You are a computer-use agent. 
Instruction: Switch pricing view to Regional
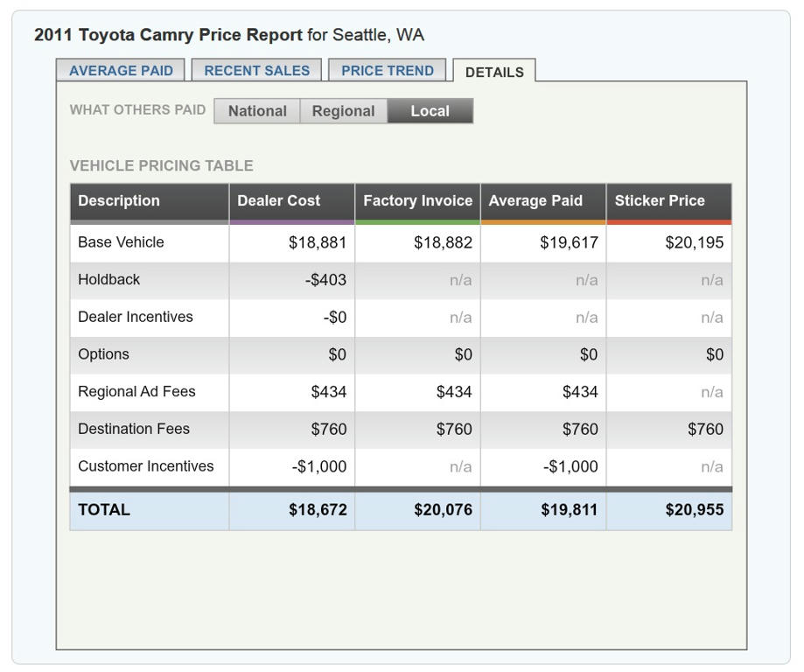pyautogui.click(x=344, y=111)
